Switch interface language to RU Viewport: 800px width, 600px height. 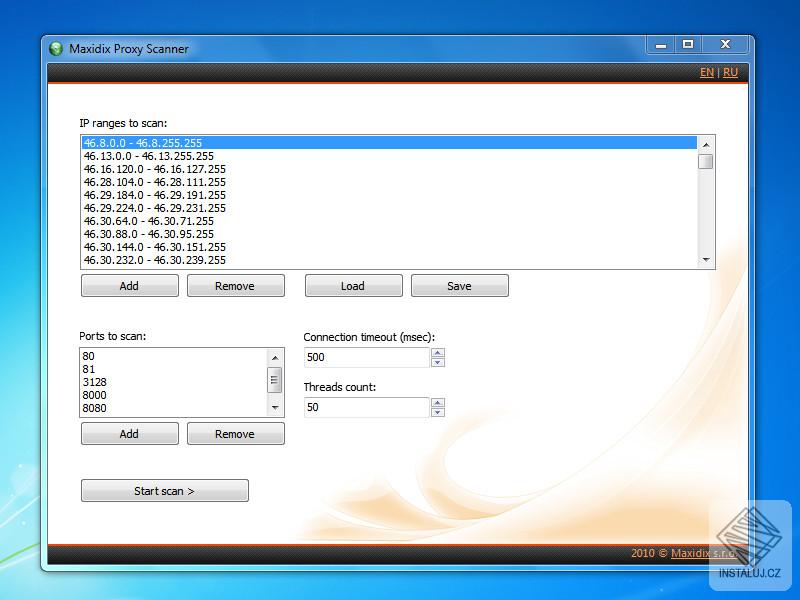click(x=730, y=72)
